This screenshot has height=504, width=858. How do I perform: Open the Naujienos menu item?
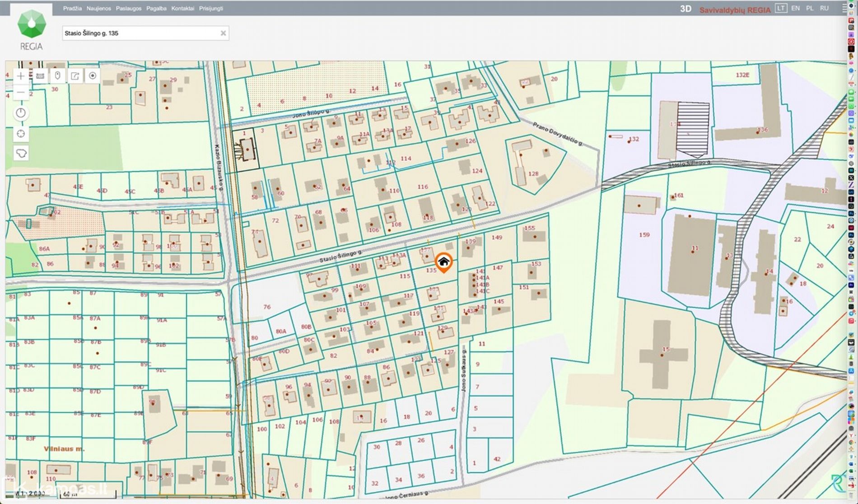pyautogui.click(x=98, y=9)
